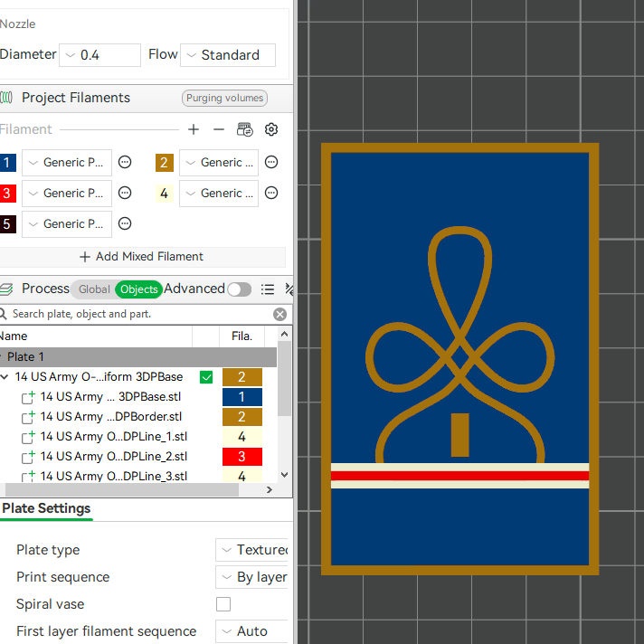This screenshot has width=644, height=644.
Task: Select the Plate 1 row
Action: pos(138,357)
